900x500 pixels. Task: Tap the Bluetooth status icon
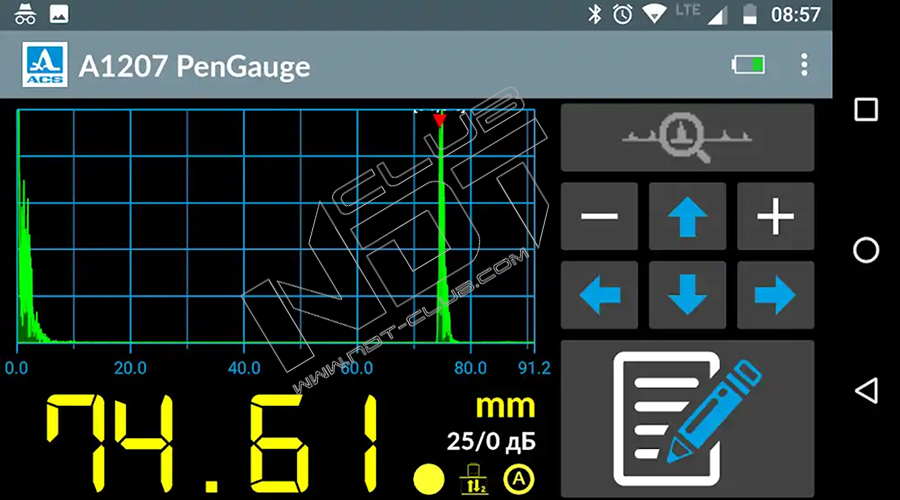point(595,14)
